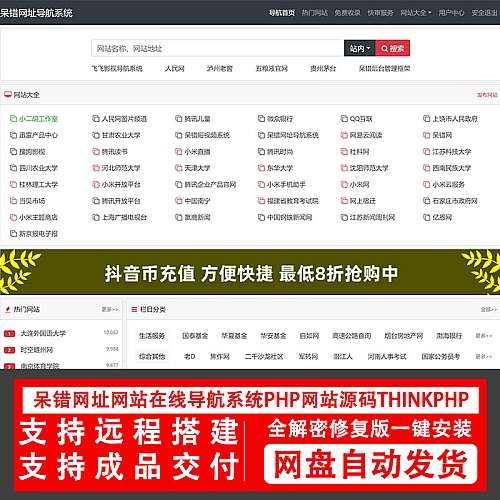Click the 发布网站 link
Viewport: 500px width, 500px height.
[487, 95]
